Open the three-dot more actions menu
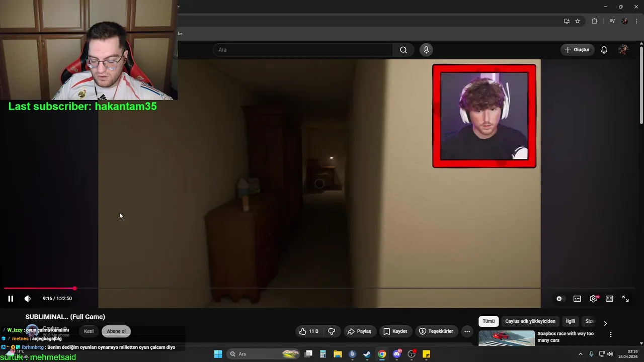644x362 pixels. point(467,331)
